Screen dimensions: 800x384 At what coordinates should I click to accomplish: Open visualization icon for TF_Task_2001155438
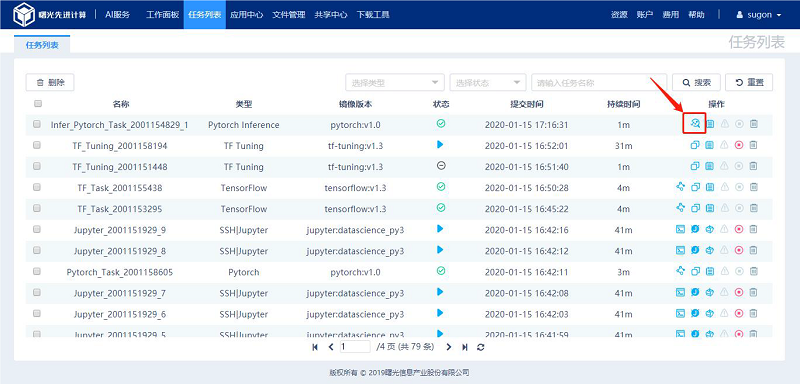(680, 187)
